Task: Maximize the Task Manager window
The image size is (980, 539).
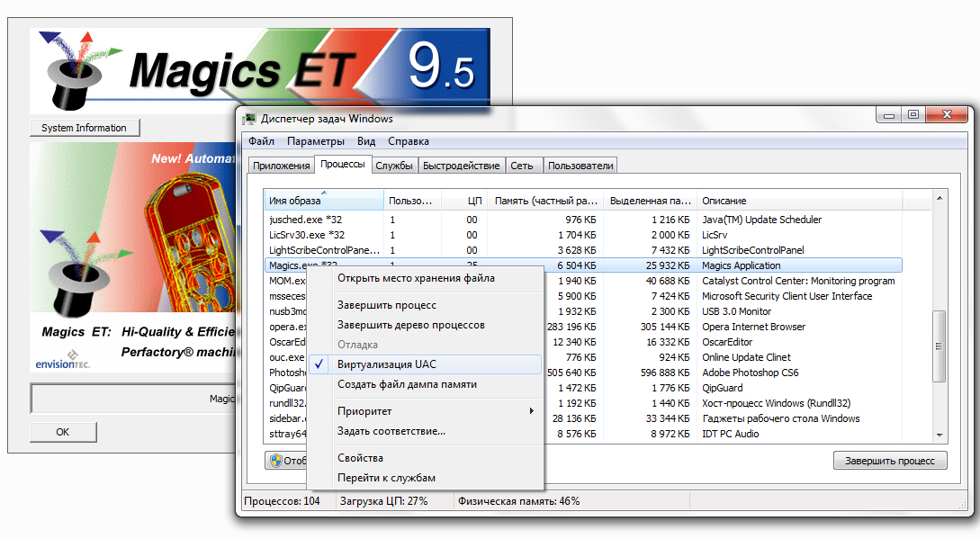Action: tap(913, 114)
